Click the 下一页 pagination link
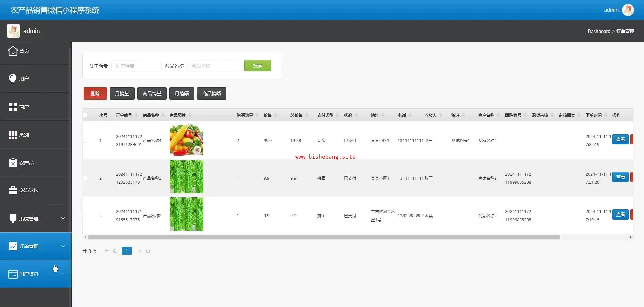 pyautogui.click(x=144, y=251)
